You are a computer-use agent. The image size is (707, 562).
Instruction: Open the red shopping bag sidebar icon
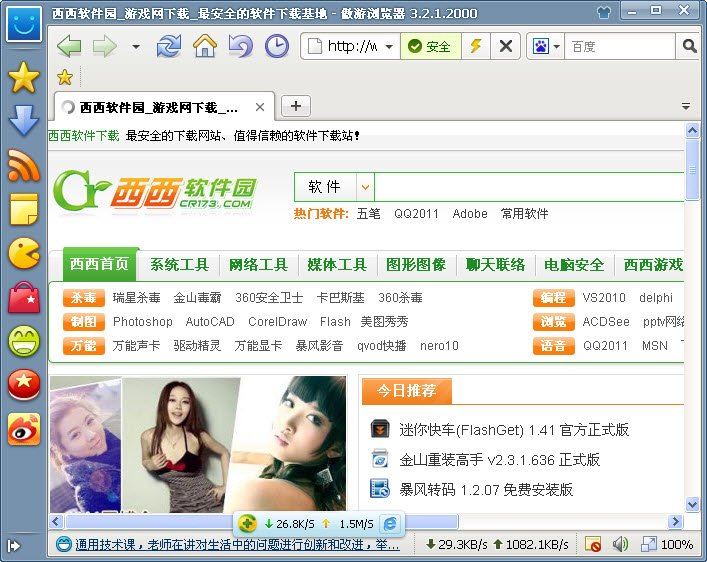tap(23, 297)
